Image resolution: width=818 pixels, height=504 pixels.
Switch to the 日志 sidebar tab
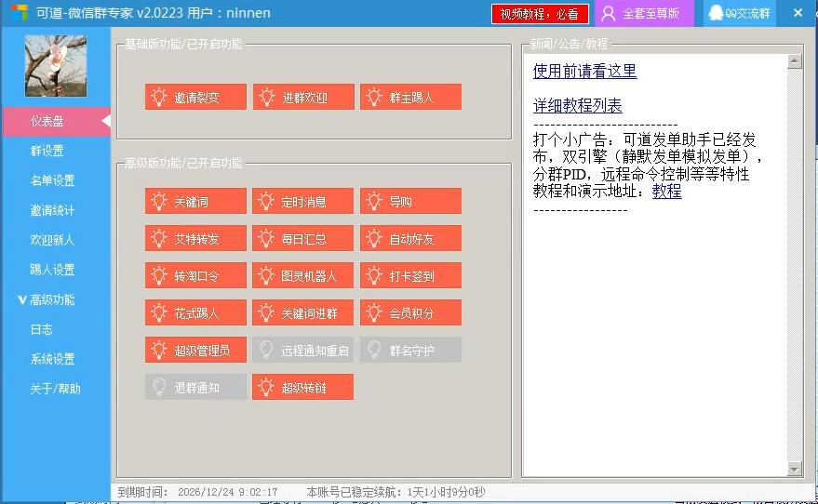(41, 329)
